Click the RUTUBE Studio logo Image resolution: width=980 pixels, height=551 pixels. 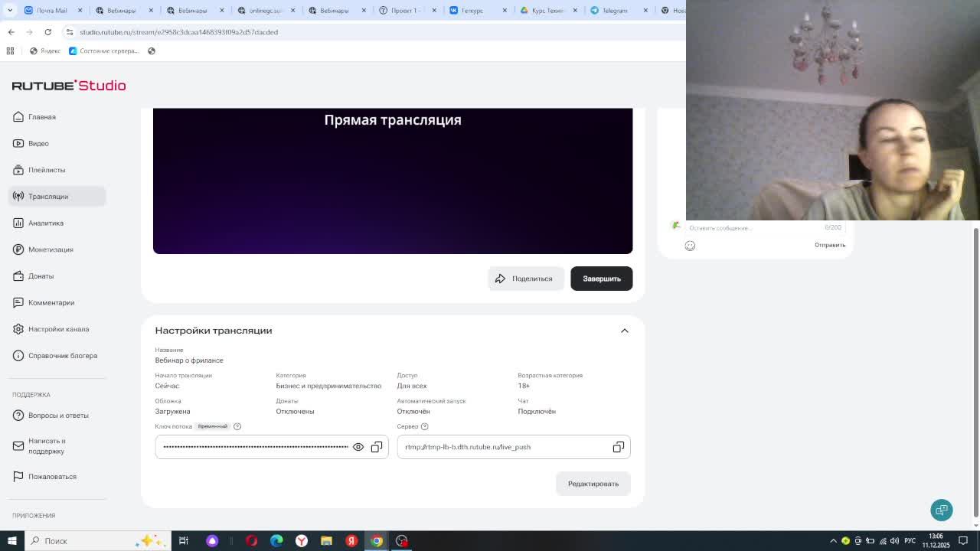[x=69, y=86]
